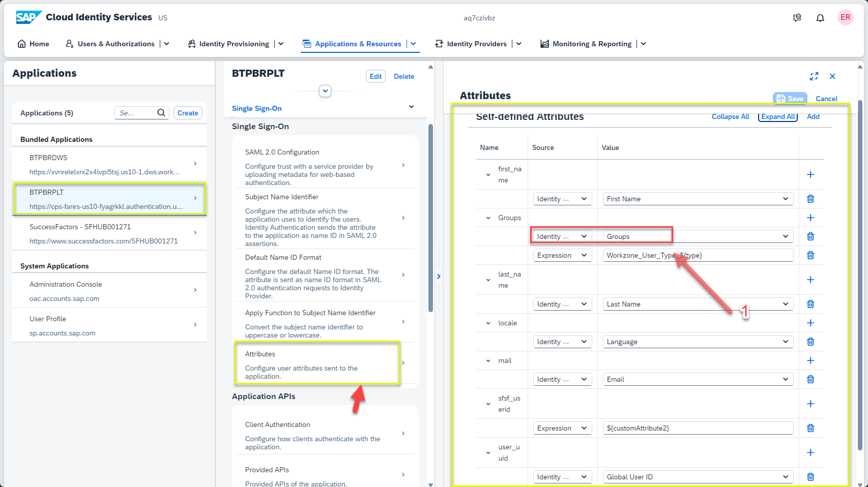Viewport: 868px width, 487px height.
Task: Click the search magnifier in Applications list
Action: point(161,113)
